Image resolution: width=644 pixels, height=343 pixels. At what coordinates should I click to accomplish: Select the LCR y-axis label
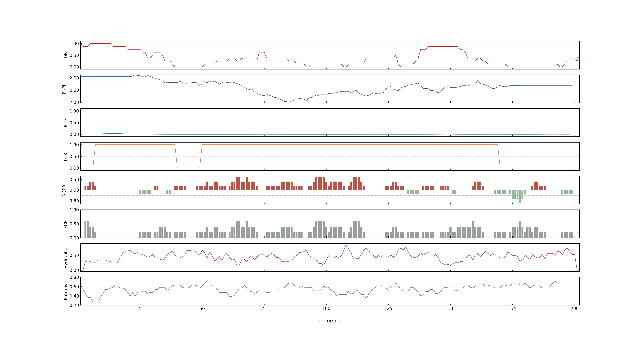[66, 157]
